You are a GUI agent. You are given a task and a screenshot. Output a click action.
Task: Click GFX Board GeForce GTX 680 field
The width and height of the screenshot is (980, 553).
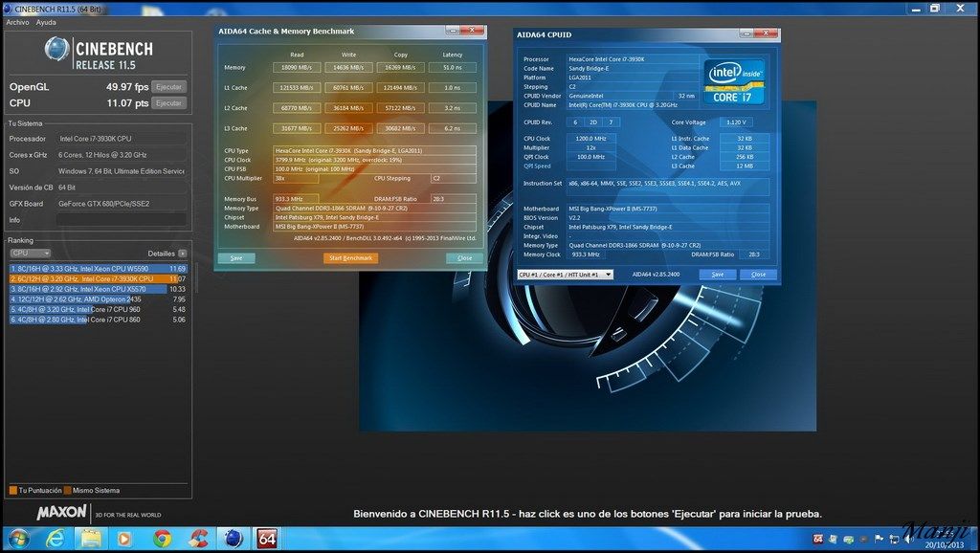coord(122,204)
